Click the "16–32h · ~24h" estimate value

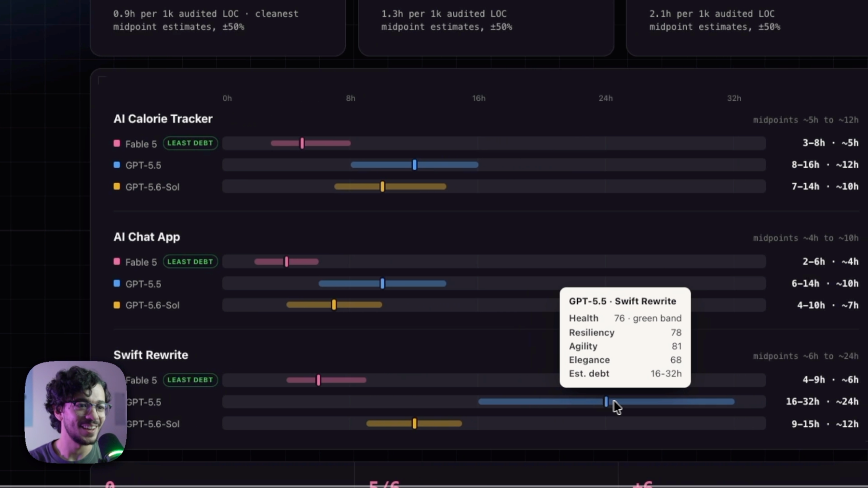pos(822,402)
